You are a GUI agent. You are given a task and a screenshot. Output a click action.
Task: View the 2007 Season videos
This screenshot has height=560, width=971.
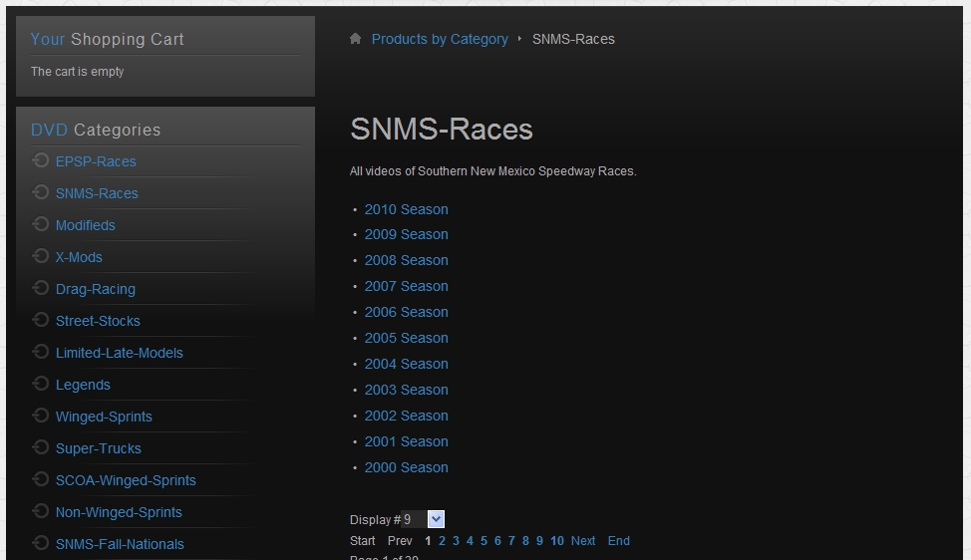tap(406, 287)
